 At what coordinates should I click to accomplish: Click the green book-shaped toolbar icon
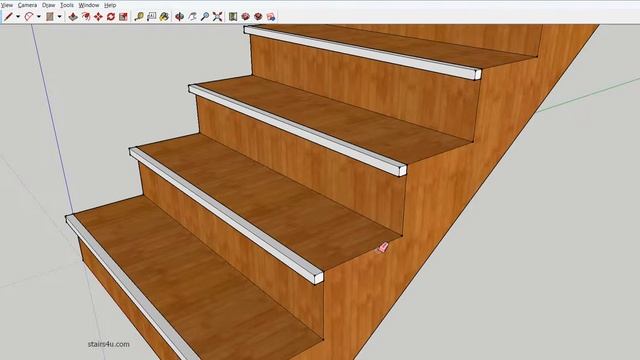233,17
